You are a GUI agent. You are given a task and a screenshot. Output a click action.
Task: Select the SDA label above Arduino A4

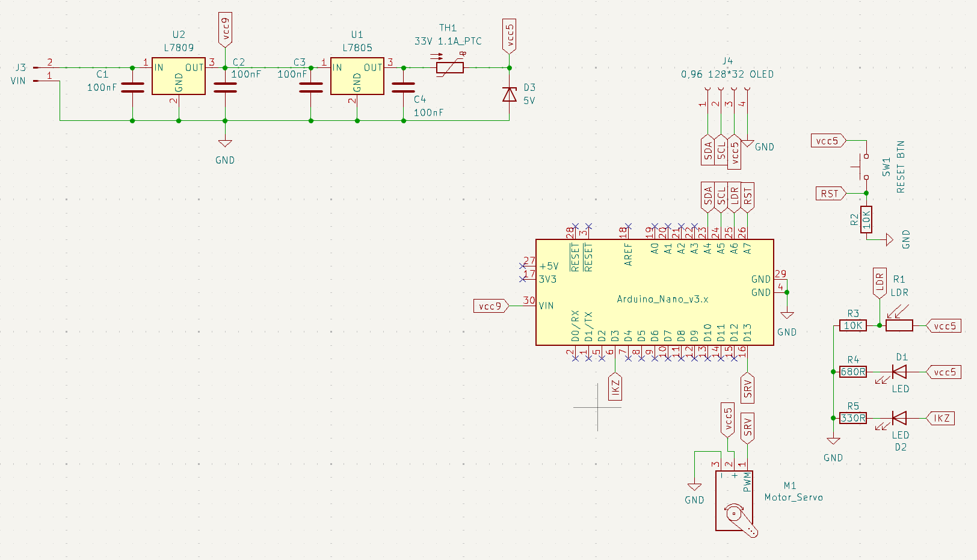pos(708,197)
